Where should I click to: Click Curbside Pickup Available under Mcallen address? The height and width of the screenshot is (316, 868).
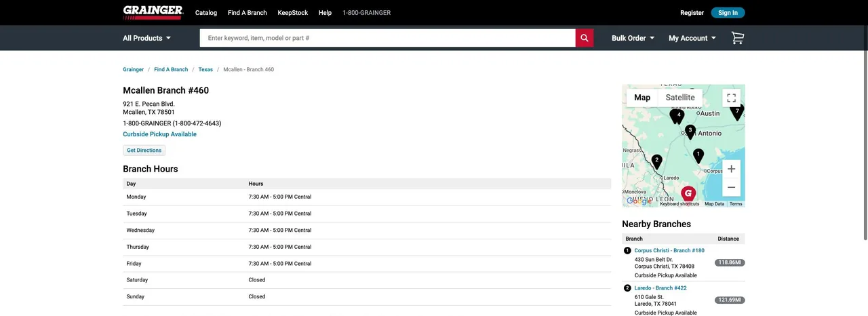click(x=160, y=134)
